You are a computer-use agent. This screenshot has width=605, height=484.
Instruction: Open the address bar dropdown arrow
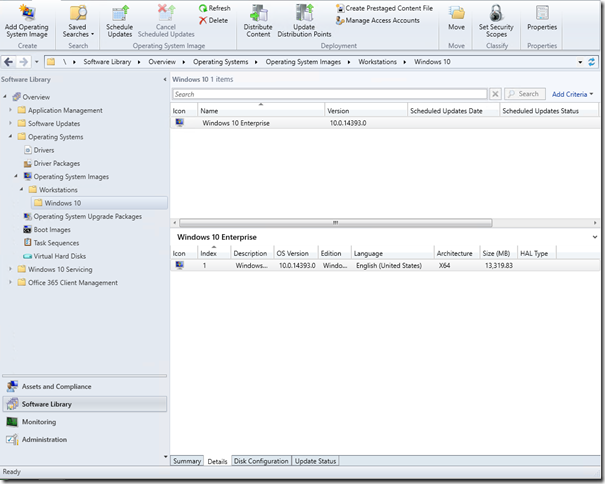(x=580, y=62)
